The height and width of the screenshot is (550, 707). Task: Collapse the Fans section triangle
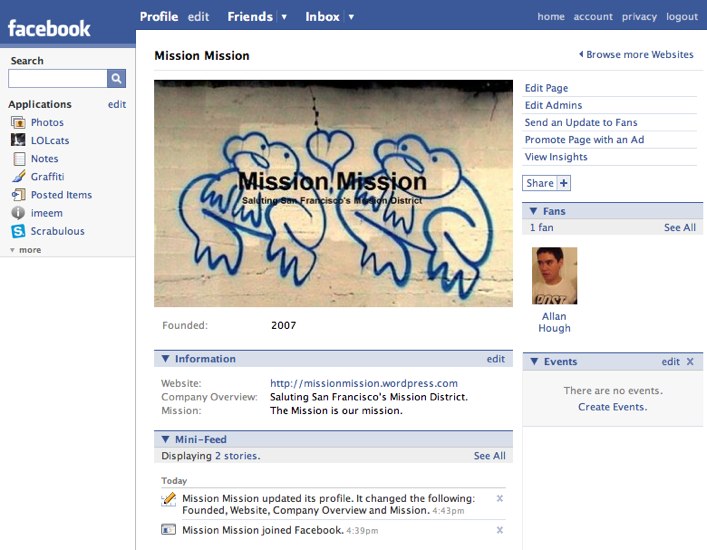[533, 211]
